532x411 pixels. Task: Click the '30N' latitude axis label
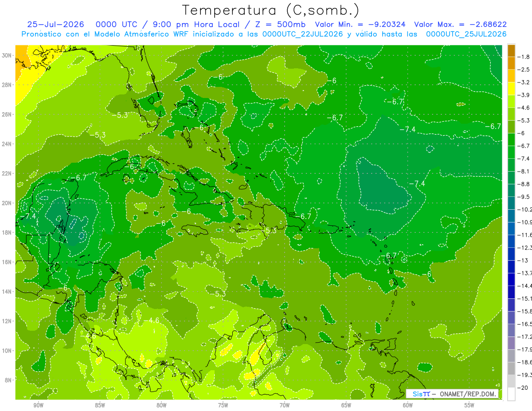[x=7, y=55]
